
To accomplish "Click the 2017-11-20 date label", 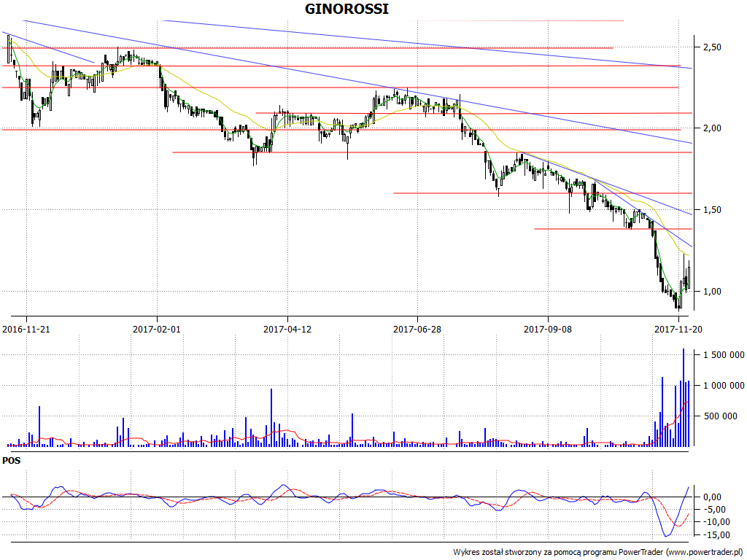I will click(x=678, y=329).
